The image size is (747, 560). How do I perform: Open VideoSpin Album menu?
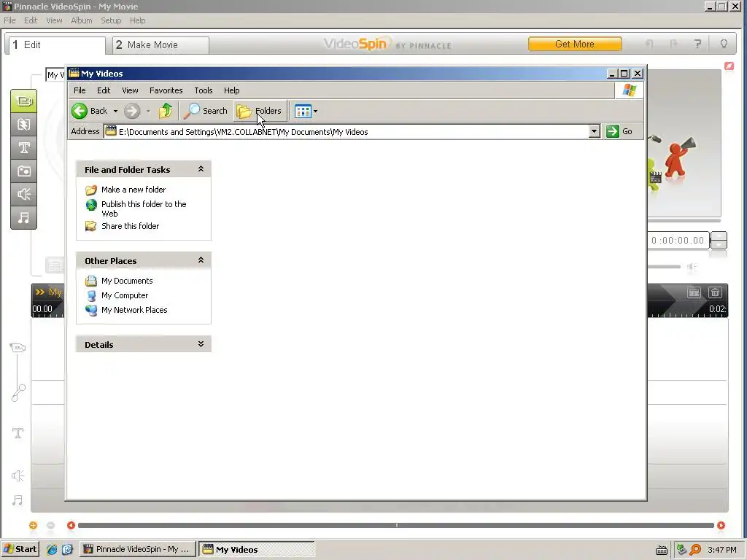point(82,20)
